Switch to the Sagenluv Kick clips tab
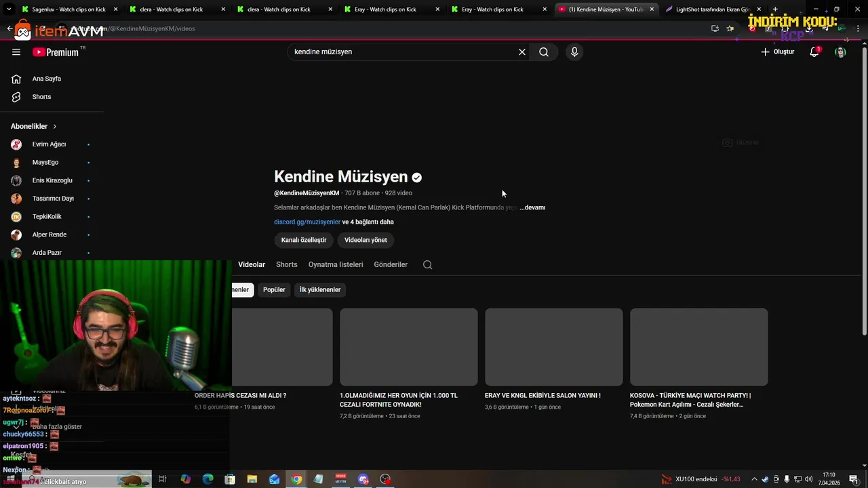The height and width of the screenshot is (488, 868). coord(68,9)
